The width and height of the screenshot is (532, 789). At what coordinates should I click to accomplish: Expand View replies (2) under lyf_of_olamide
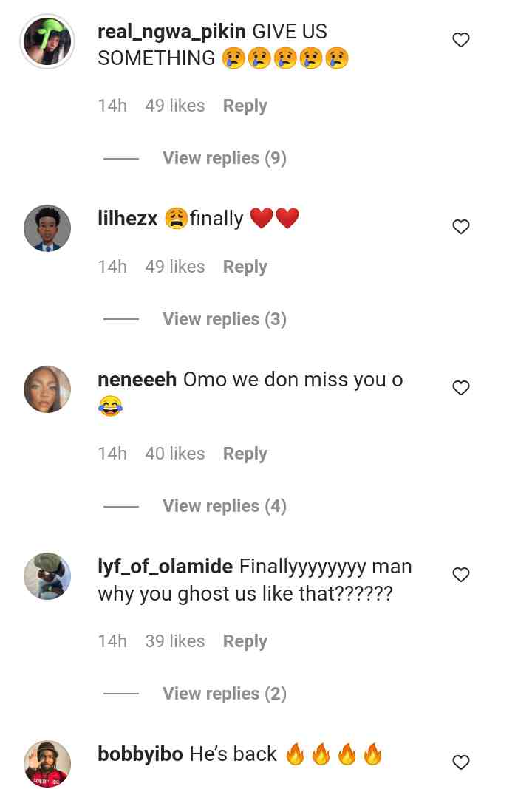[224, 694]
